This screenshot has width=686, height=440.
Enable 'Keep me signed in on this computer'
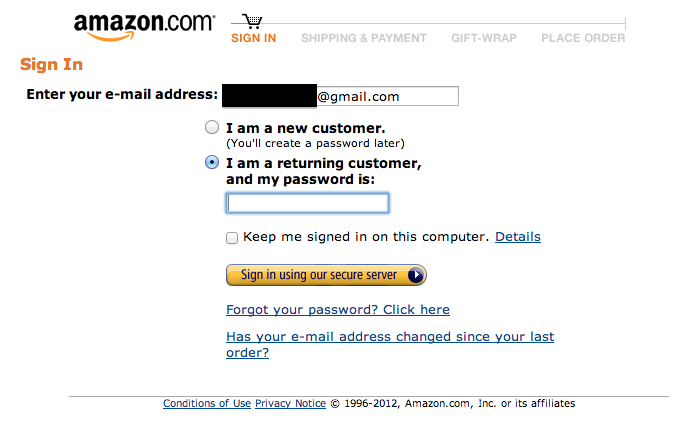232,238
